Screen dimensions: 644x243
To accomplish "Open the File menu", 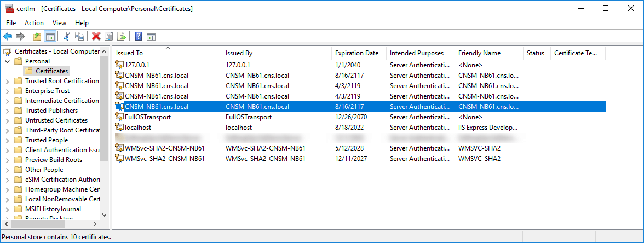I will pos(11,23).
